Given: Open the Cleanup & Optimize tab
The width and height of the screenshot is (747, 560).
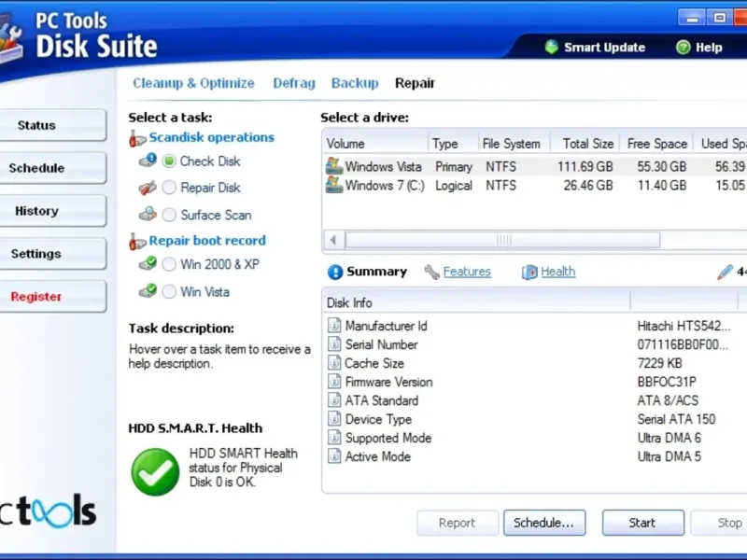Looking at the screenshot, I should [193, 83].
